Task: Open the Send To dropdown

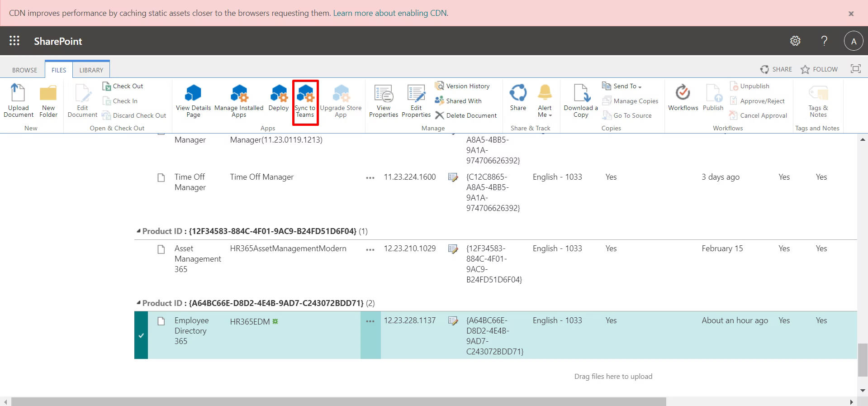Action: click(x=622, y=86)
